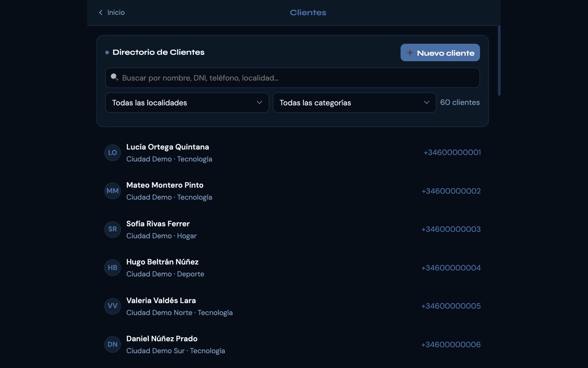Click the VV avatar icon

click(112, 306)
